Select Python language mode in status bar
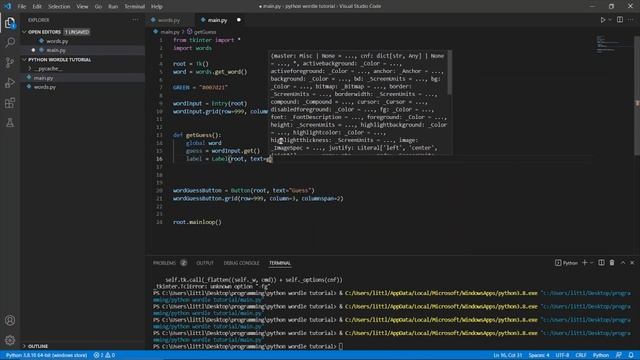This screenshot has height=360, width=640. (x=600, y=355)
